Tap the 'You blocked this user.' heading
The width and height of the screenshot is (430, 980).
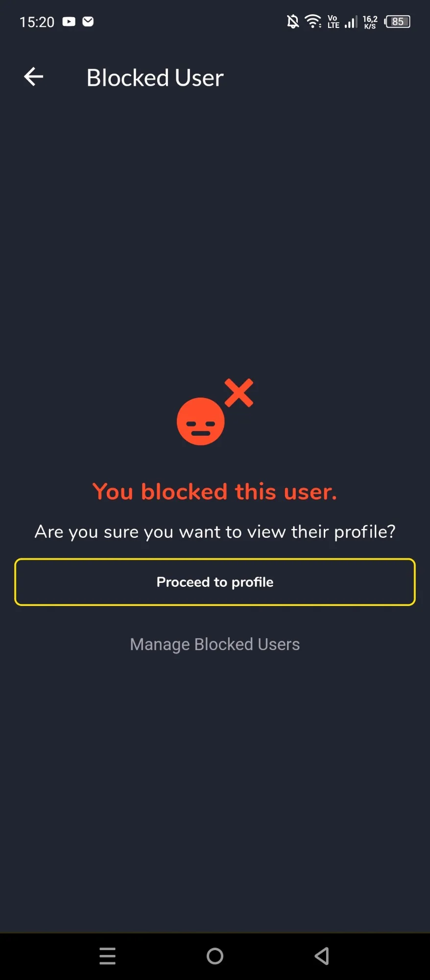[x=215, y=491]
